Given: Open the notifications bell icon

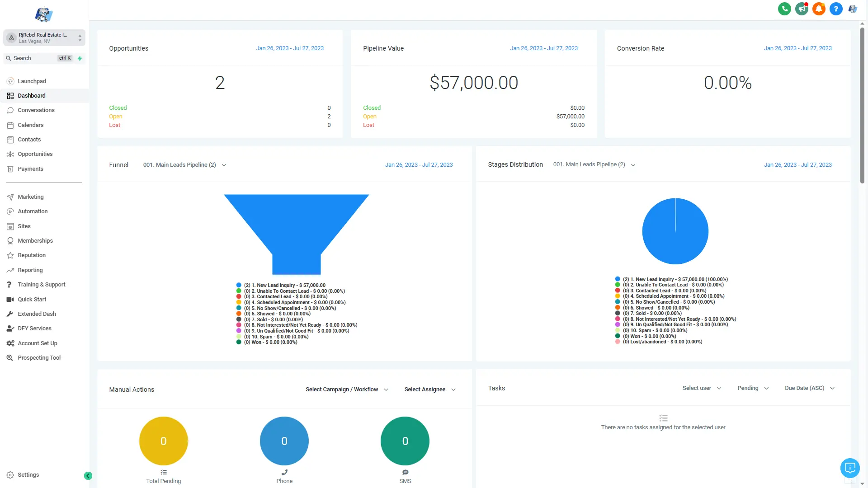Looking at the screenshot, I should point(819,9).
